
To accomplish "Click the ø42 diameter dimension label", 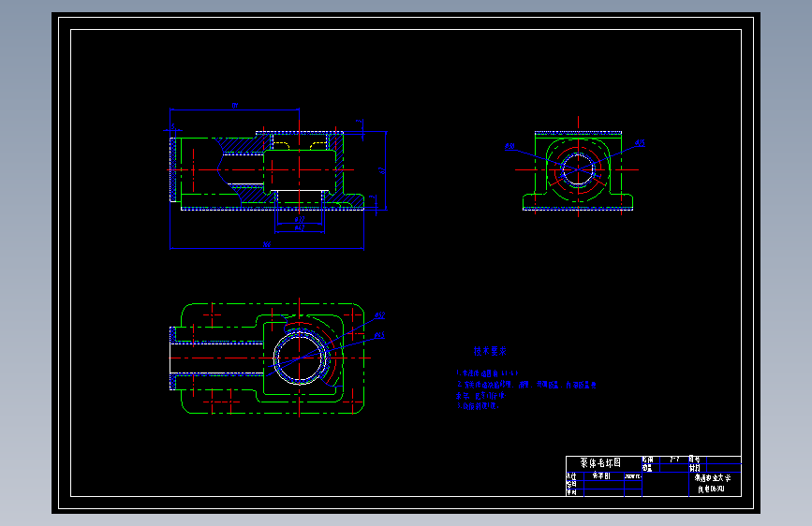I will click(x=300, y=227).
